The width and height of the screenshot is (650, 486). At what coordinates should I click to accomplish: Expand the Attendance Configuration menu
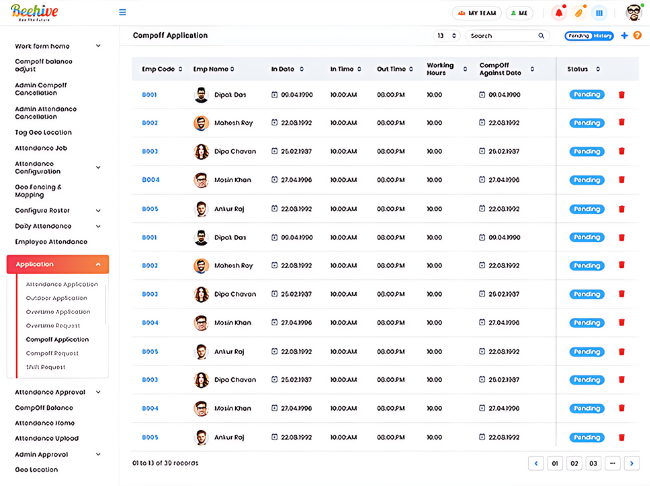click(x=98, y=168)
